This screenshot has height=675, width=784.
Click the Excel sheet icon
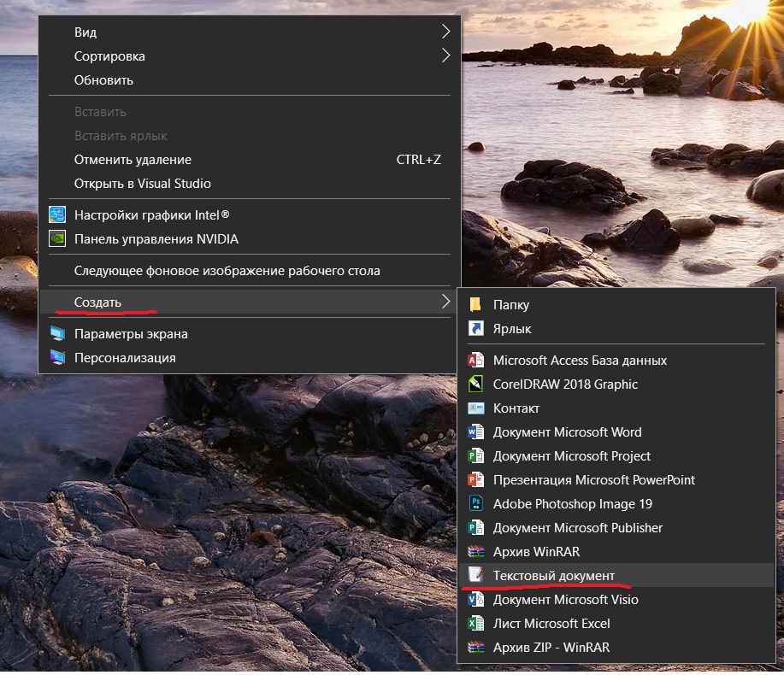coord(475,623)
